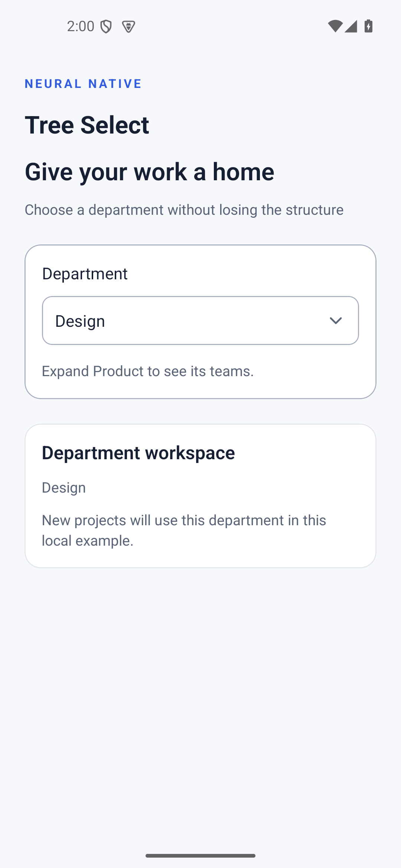Tap the triangular VPN shield status icon
Image resolution: width=401 pixels, height=868 pixels.
pos(128,27)
